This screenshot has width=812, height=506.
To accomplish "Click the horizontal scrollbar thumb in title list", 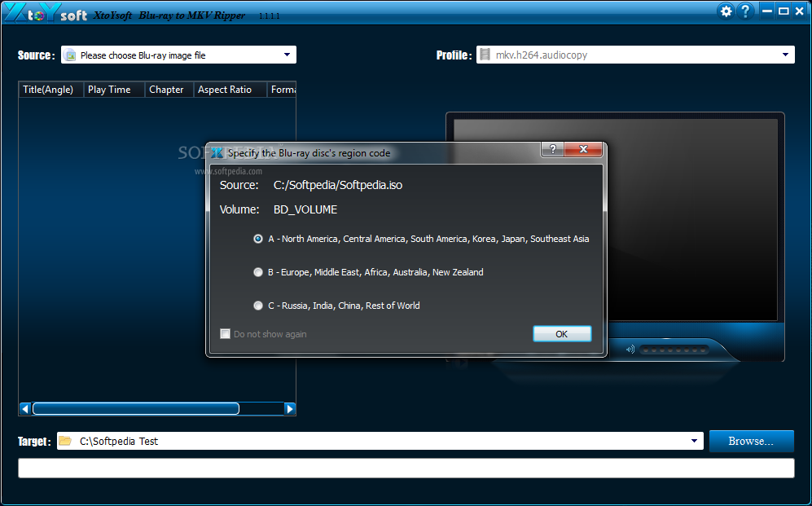I will click(136, 409).
